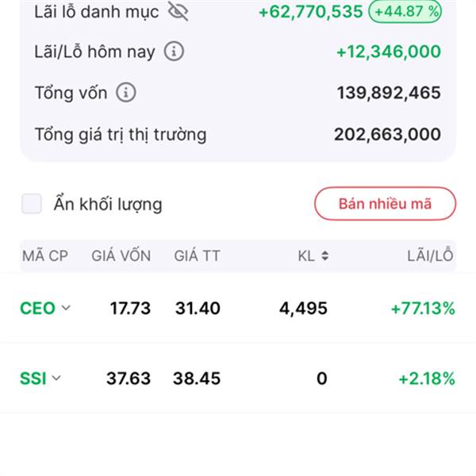Tap the CEO quantity 4,495 cell

point(303,308)
